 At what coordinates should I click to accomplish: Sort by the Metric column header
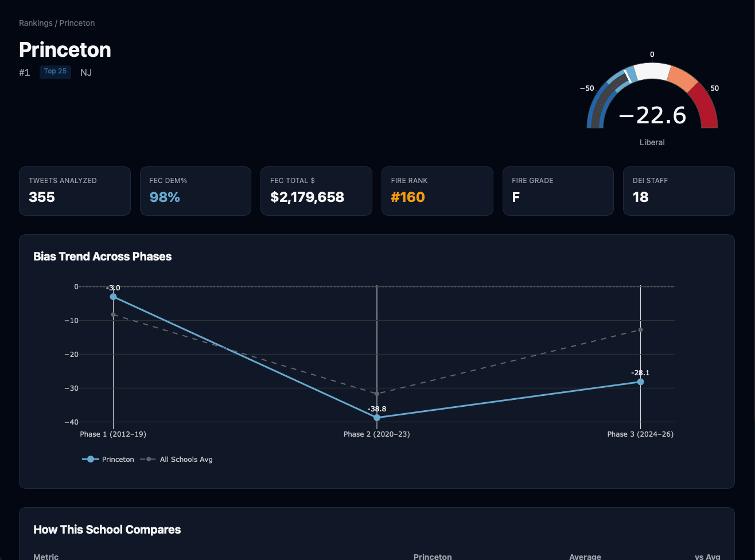click(x=46, y=557)
